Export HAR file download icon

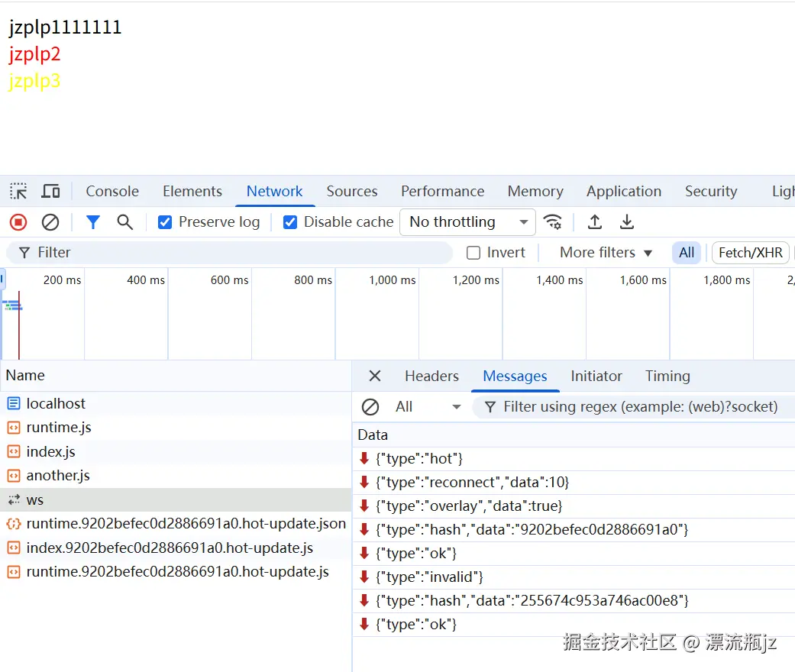[x=627, y=222]
